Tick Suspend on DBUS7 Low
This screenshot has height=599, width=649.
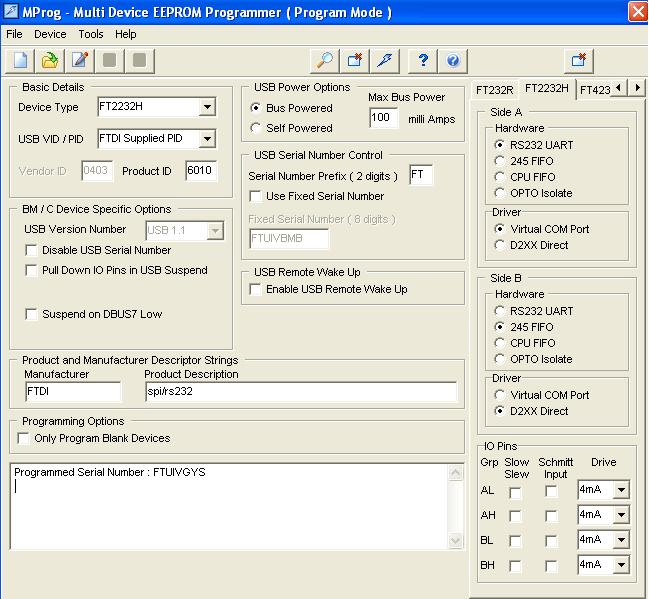click(x=31, y=314)
